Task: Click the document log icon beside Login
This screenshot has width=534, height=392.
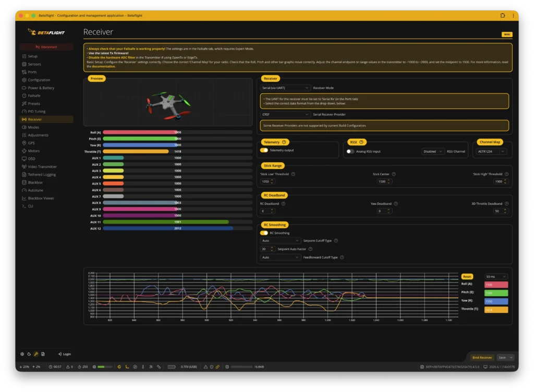Action: [43, 354]
